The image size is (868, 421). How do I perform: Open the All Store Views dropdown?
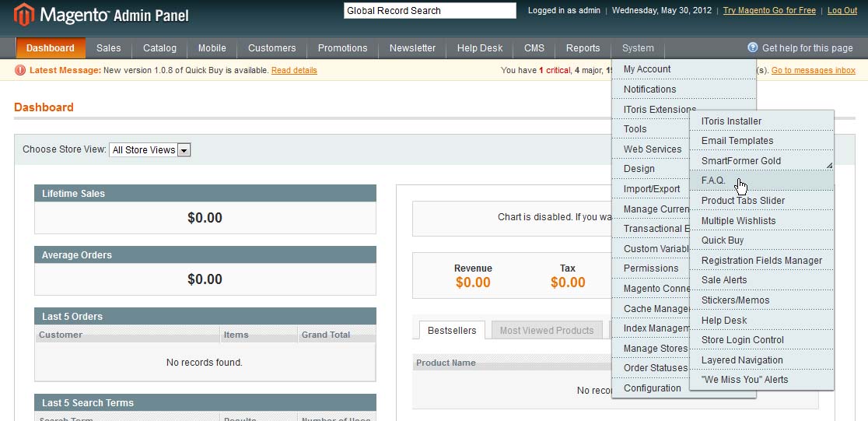pyautogui.click(x=150, y=149)
